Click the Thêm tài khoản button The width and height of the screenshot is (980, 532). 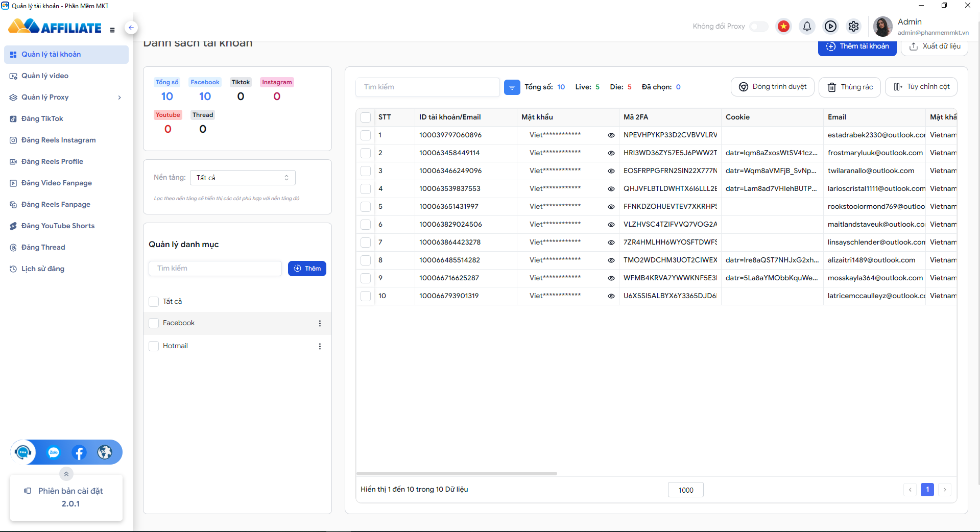coord(857,46)
